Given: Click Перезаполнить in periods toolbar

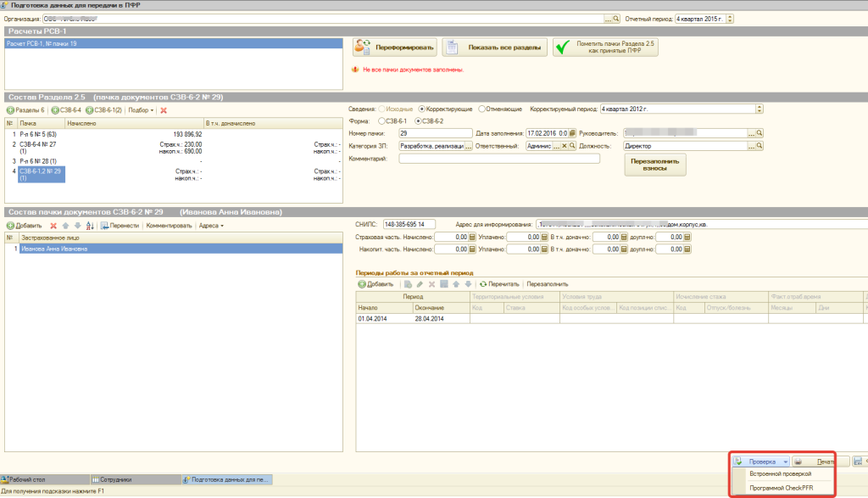Looking at the screenshot, I should click(x=548, y=284).
